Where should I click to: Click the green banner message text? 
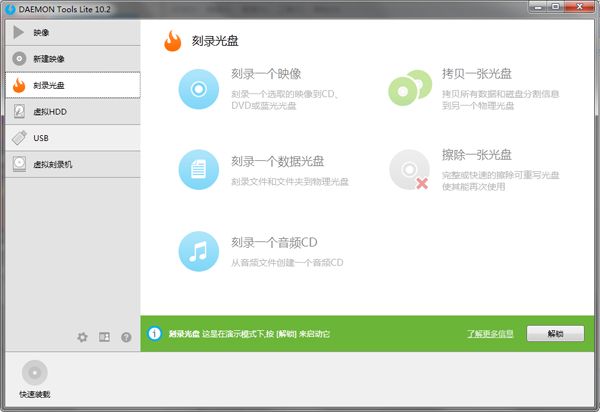(249, 334)
